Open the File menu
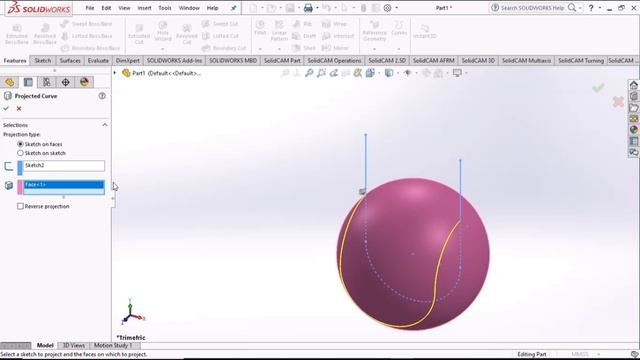The image size is (640, 360). (x=90, y=8)
